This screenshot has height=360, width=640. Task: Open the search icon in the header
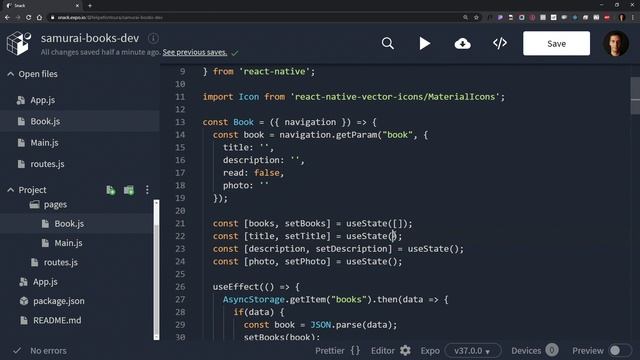[x=387, y=43]
